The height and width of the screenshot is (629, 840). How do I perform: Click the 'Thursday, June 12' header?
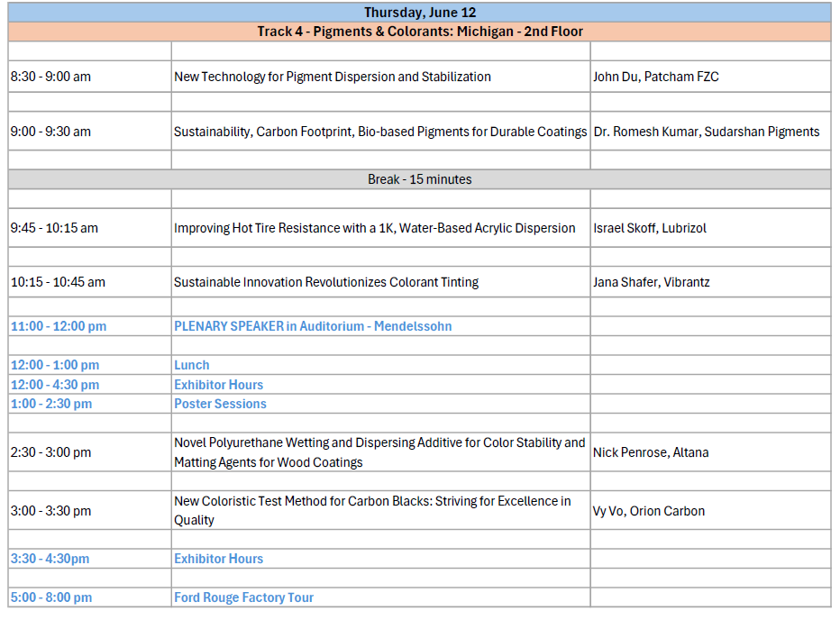[x=419, y=13]
